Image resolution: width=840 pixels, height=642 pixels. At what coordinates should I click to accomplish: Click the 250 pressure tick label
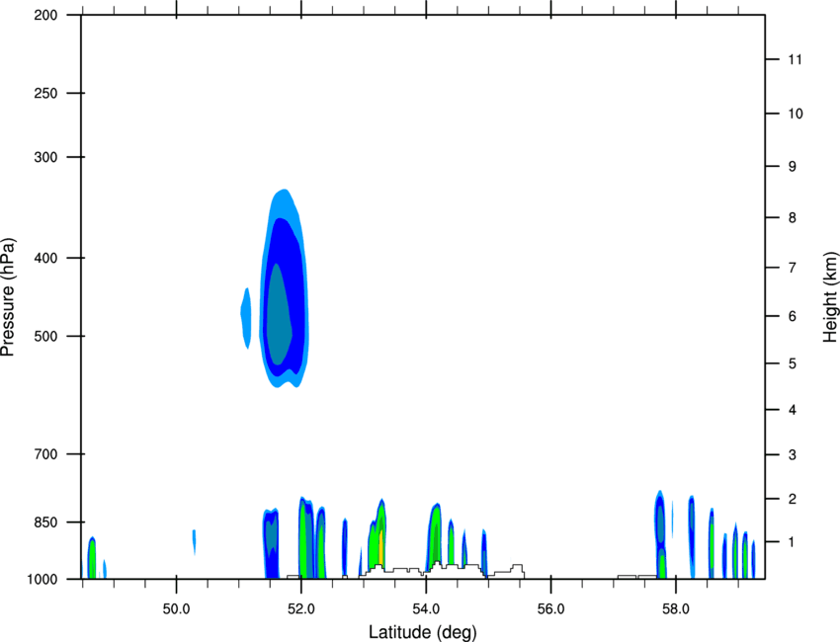point(45,93)
